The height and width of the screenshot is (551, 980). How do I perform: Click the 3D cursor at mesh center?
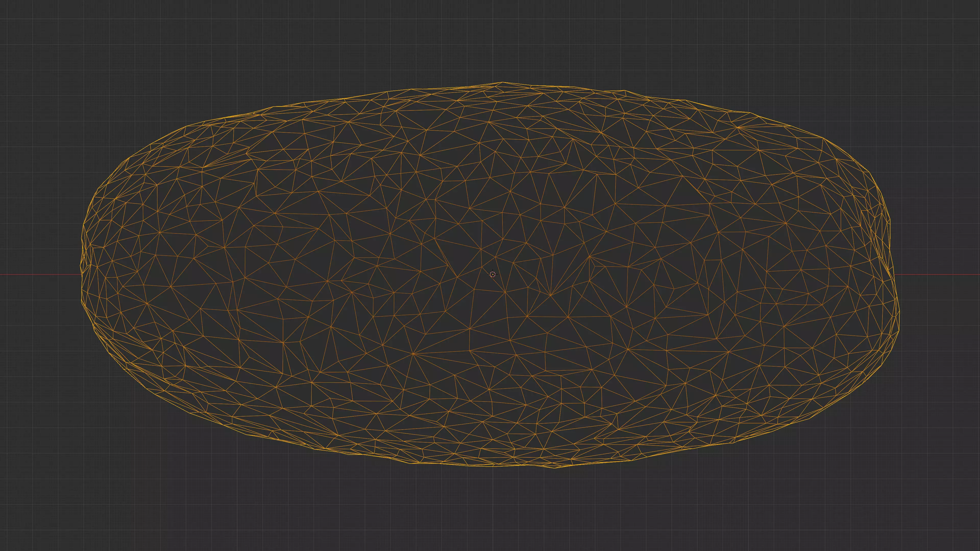click(493, 274)
